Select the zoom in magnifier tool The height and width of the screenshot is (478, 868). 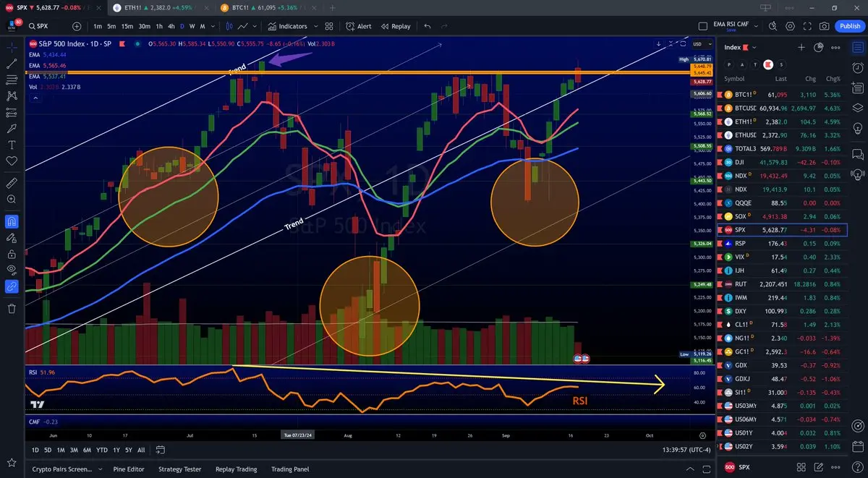(12, 199)
